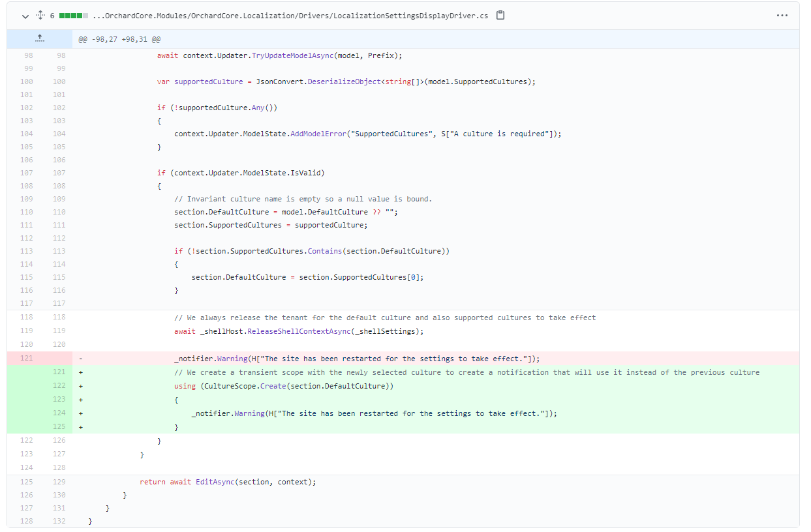Collapse the LocalizationSettingsDisplayDriver.cs file diff

(x=25, y=16)
